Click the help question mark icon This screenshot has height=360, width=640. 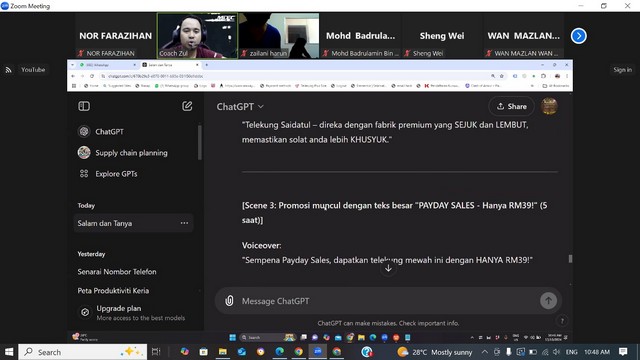[x=562, y=321]
